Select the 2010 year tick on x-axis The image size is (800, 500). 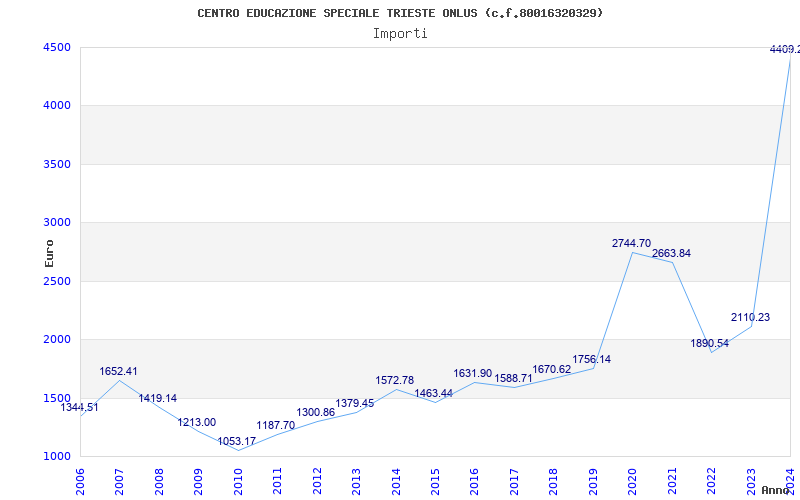point(238,480)
